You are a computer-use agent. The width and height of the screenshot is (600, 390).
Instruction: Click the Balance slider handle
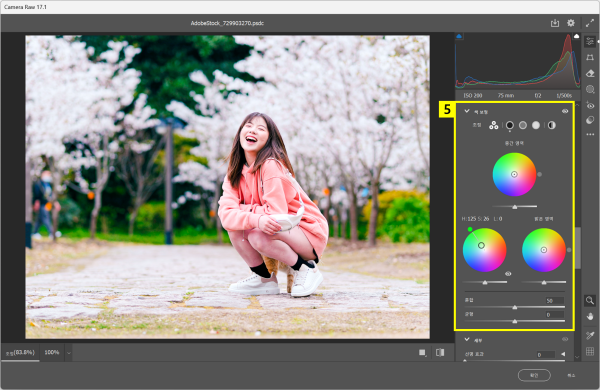(x=515, y=321)
